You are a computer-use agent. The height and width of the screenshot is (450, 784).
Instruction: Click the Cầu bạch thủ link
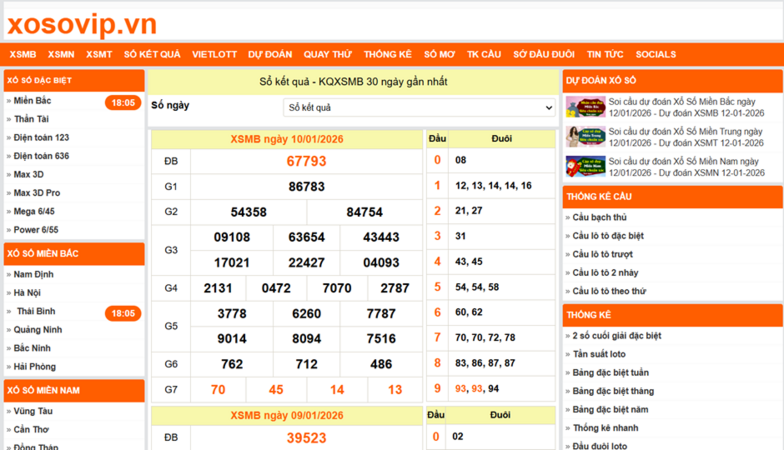(599, 217)
